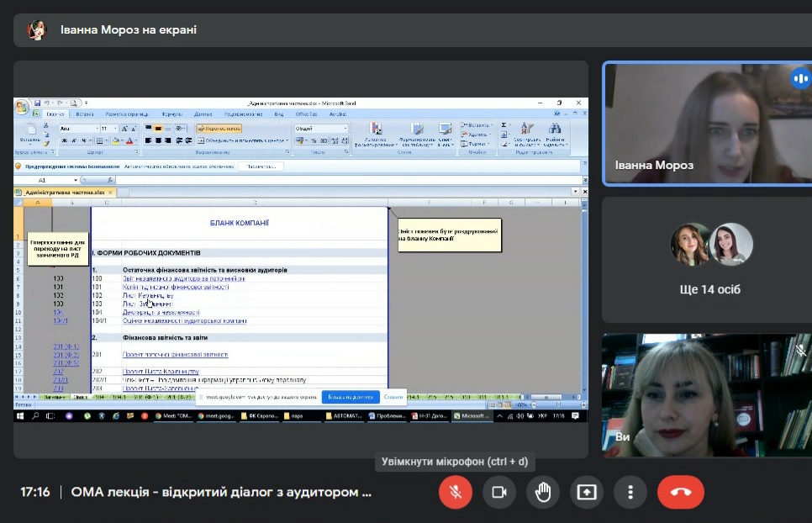Open Разметка страницы ribbon tab

(127, 114)
